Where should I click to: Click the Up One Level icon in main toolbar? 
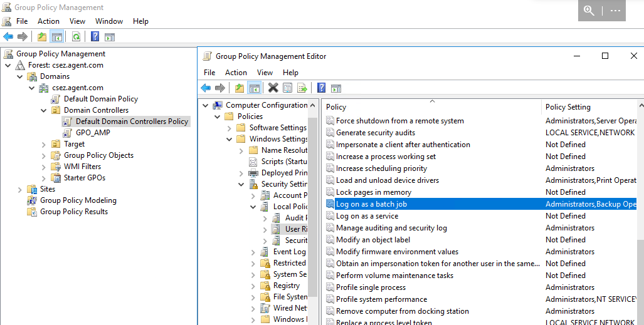pos(41,37)
